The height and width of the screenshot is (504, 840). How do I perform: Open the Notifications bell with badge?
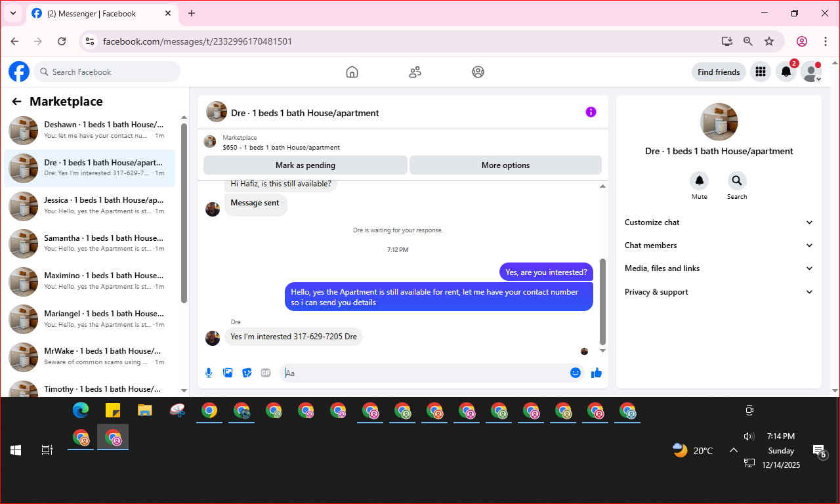(786, 72)
